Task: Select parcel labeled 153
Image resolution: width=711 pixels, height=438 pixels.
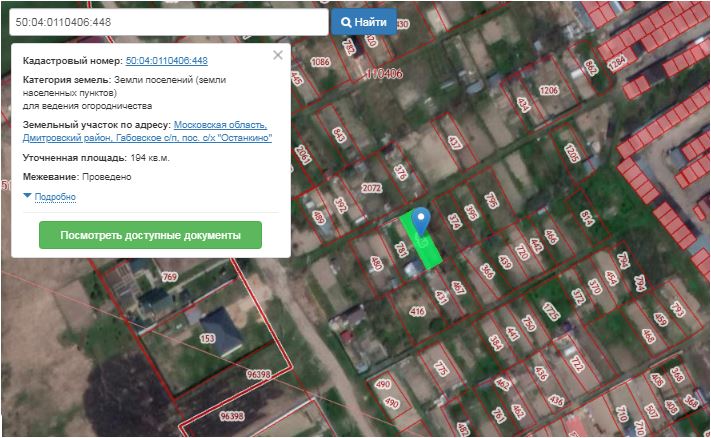Action: pos(207,338)
